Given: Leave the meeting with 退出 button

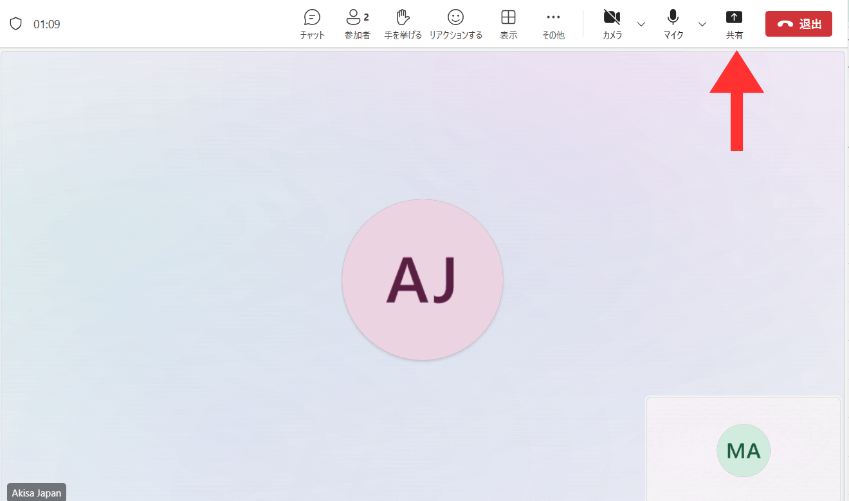Looking at the screenshot, I should (799, 24).
